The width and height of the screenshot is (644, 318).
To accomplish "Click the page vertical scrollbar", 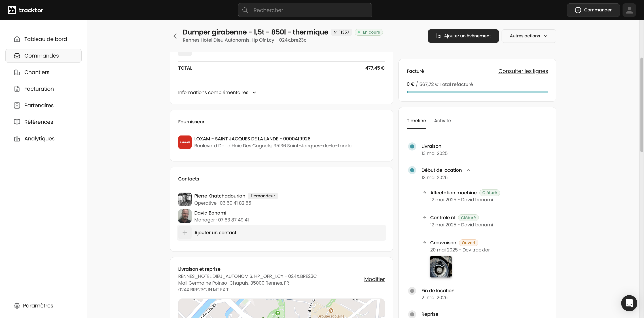I will click(x=642, y=105).
